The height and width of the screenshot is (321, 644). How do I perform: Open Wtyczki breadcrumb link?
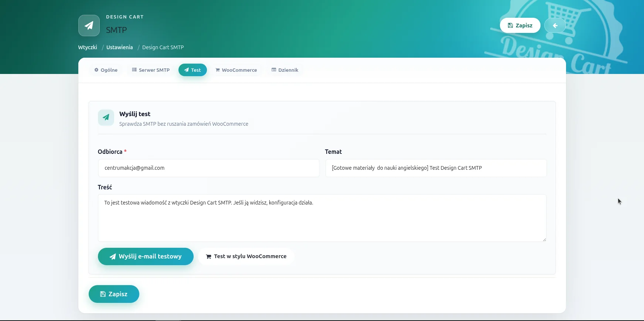click(x=88, y=47)
